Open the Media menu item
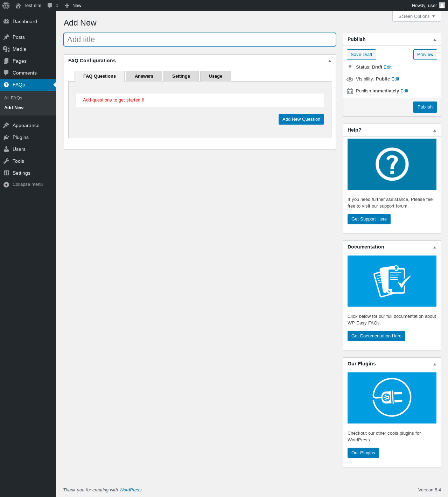The image size is (448, 497). pos(28,49)
